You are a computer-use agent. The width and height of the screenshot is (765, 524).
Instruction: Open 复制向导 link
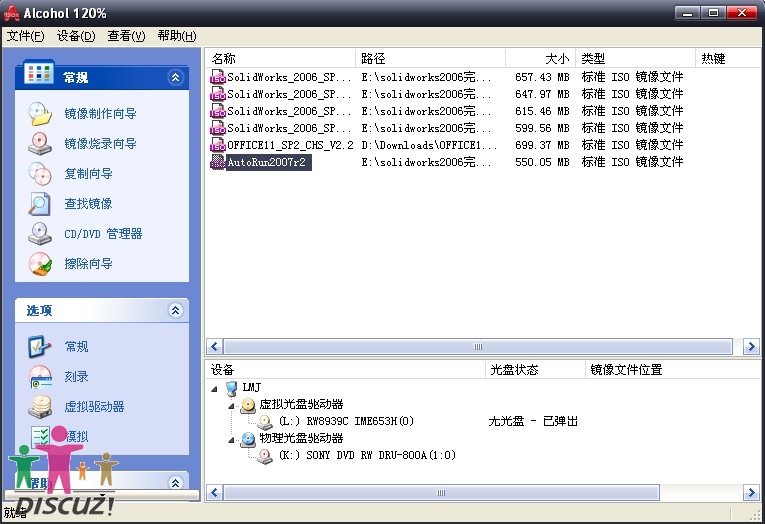[88, 174]
